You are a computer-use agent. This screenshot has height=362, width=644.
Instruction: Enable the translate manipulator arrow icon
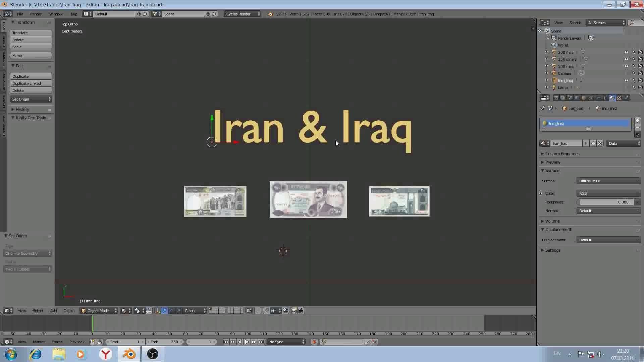(x=164, y=311)
